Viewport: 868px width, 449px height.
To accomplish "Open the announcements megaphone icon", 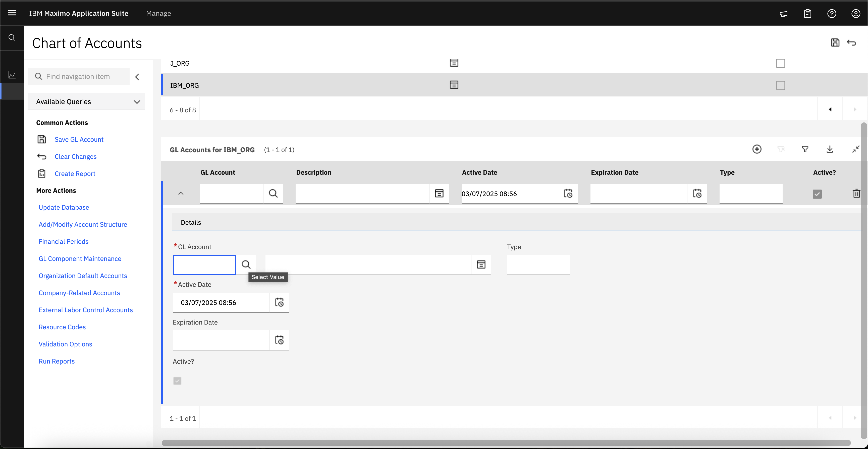I will (784, 14).
